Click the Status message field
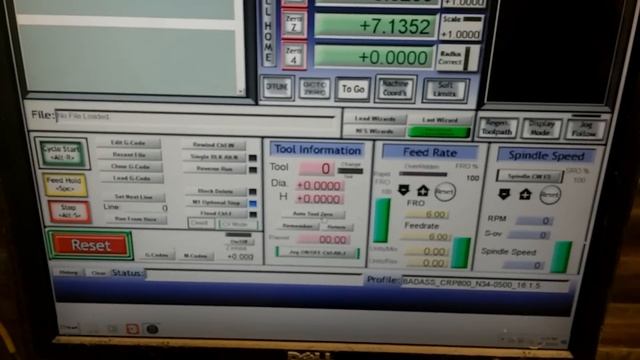Image resolution: width=640 pixels, height=360 pixels. [253, 276]
